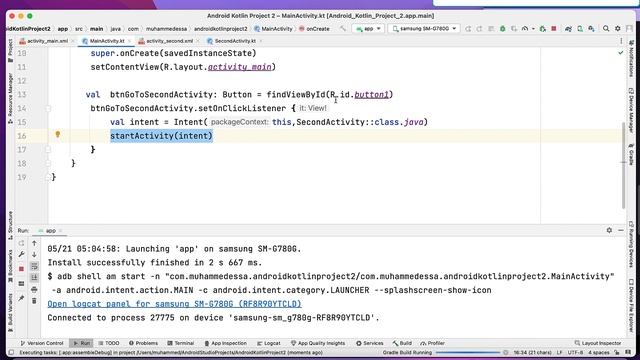This screenshot has height=360, width=640.
Task: Open the Project tool window
Action: tap(10, 51)
